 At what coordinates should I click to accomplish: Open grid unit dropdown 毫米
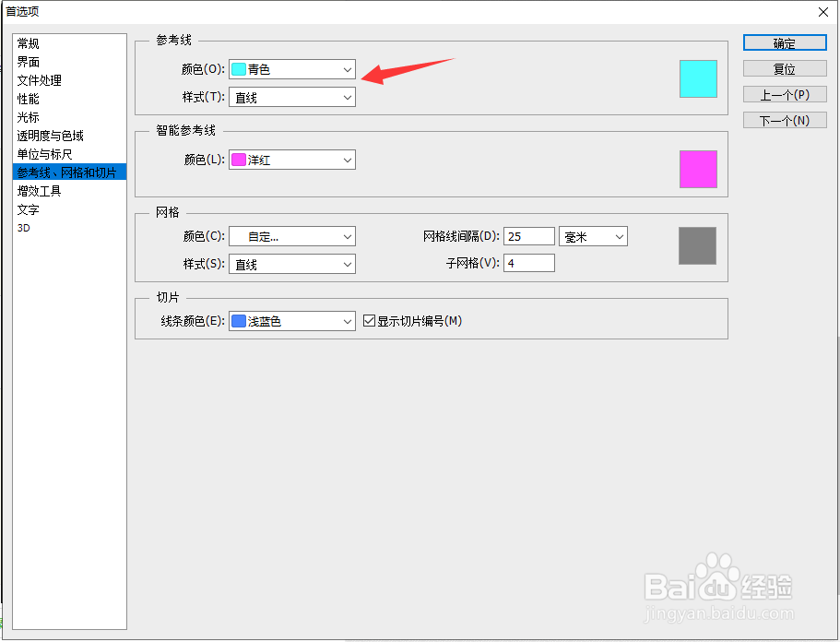click(593, 236)
